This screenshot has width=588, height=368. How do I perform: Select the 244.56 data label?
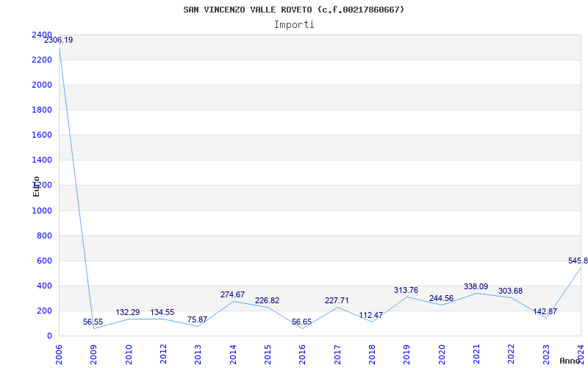click(x=442, y=299)
